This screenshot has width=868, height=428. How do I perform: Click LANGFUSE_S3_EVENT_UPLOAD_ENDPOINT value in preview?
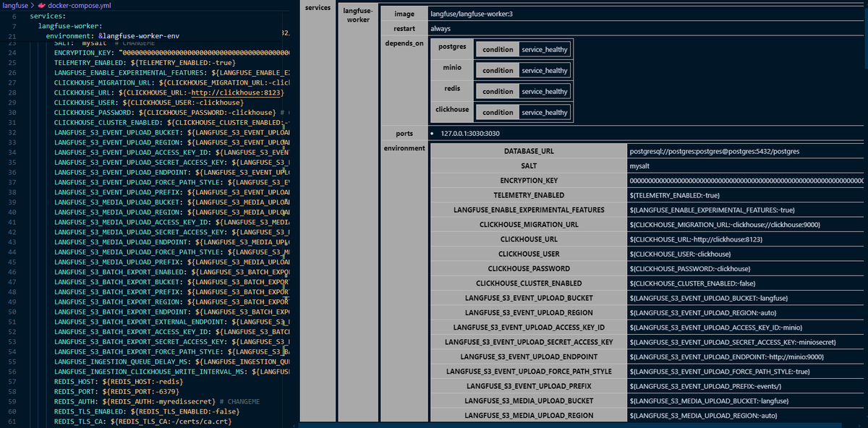click(x=727, y=357)
